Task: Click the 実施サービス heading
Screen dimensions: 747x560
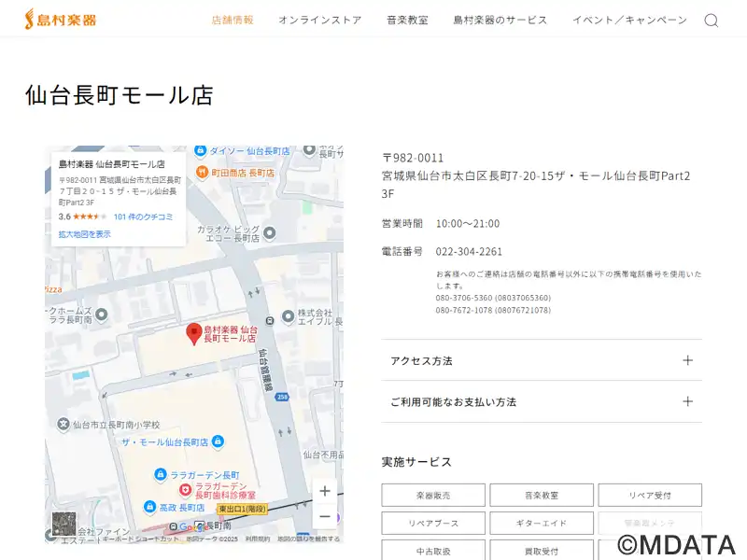Action: [416, 462]
